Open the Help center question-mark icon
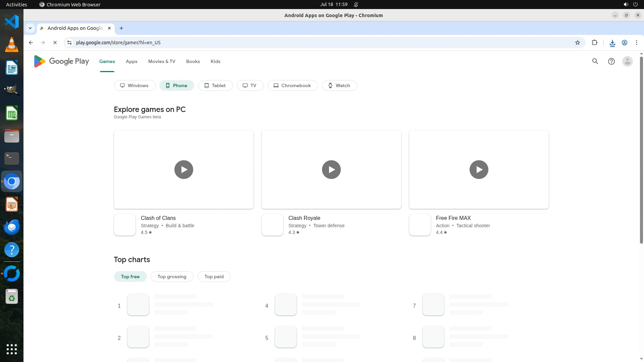The width and height of the screenshot is (644, 362). point(611,61)
